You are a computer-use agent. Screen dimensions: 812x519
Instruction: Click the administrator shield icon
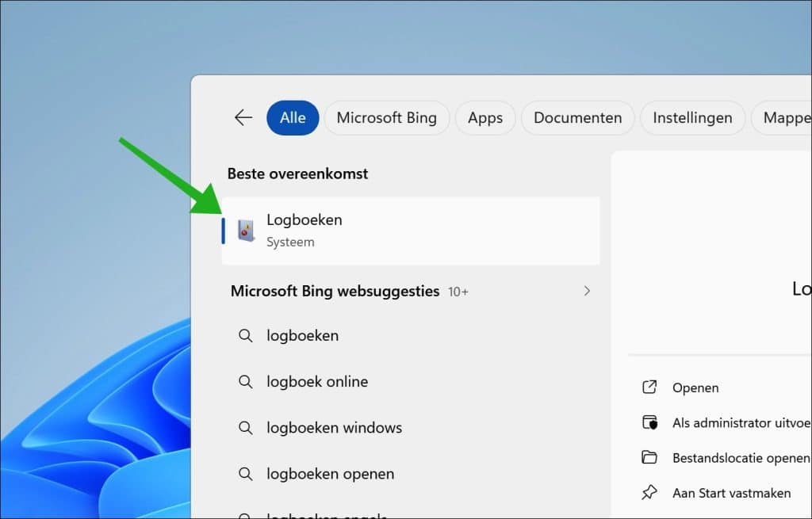(649, 422)
